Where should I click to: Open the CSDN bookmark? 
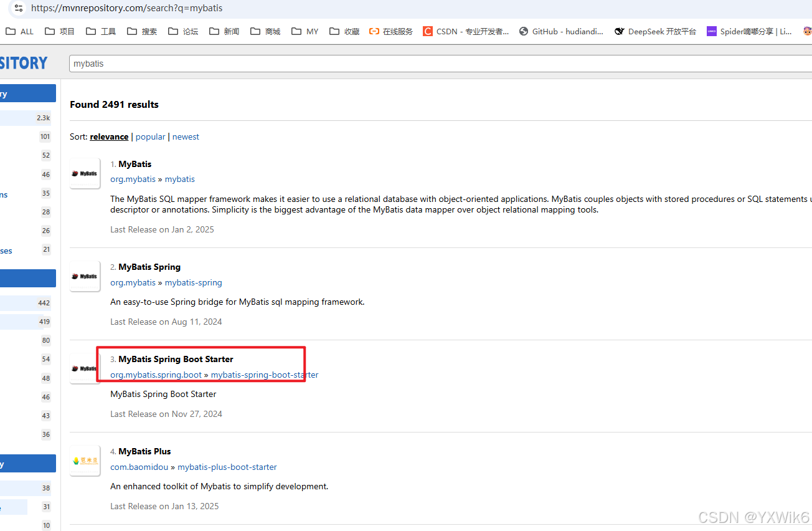466,31
